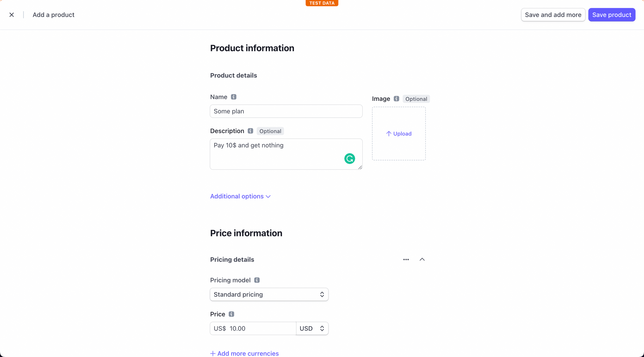Open the USD currency selector
The height and width of the screenshot is (357, 644).
[312, 328]
